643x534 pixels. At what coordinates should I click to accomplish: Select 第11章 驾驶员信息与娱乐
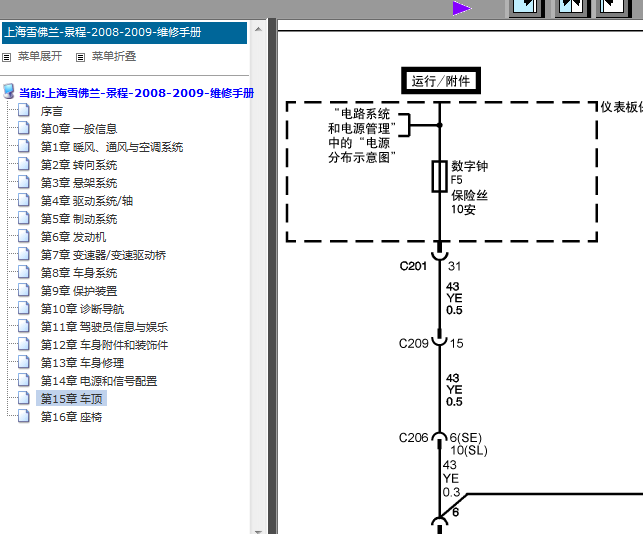pos(104,327)
